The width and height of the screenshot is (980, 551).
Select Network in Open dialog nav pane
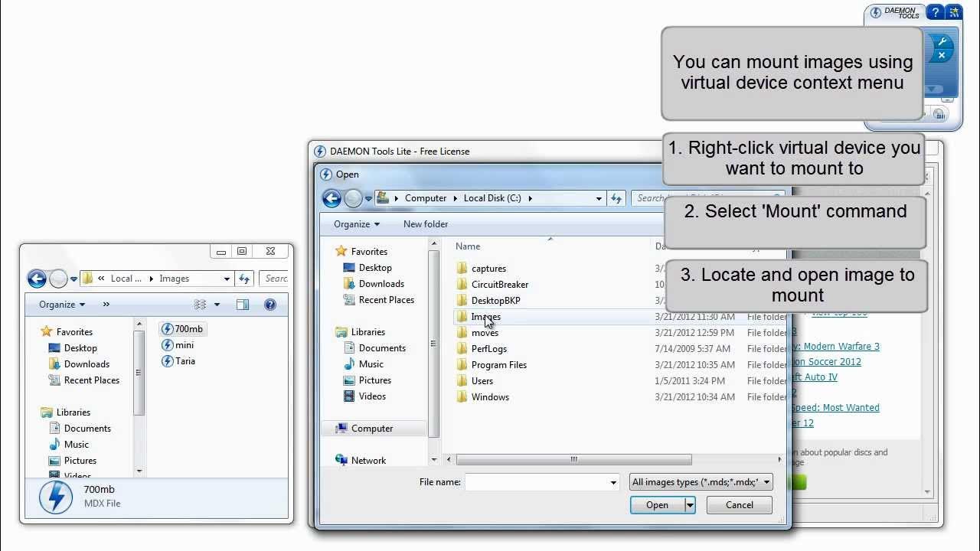pyautogui.click(x=368, y=461)
